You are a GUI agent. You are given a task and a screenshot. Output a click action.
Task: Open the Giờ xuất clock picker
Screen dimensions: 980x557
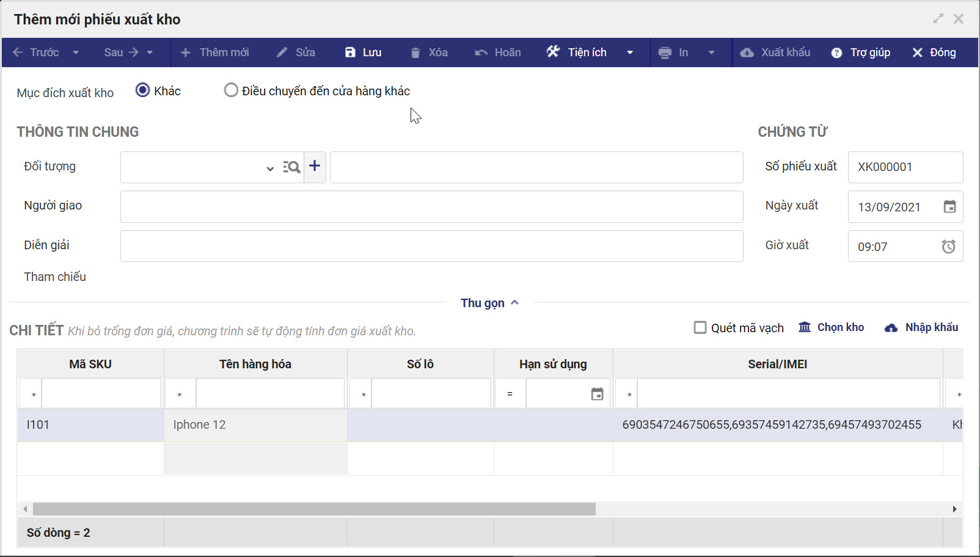coord(948,246)
